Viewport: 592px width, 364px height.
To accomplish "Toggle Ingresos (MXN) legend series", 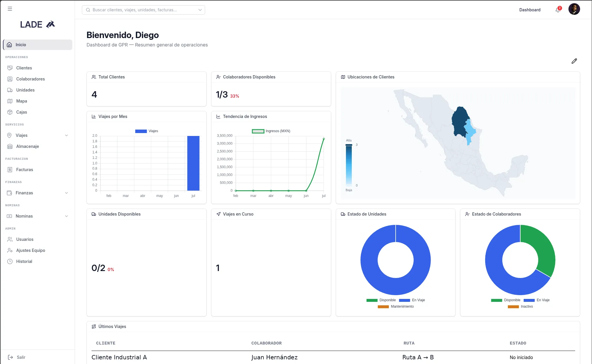I will (271, 131).
